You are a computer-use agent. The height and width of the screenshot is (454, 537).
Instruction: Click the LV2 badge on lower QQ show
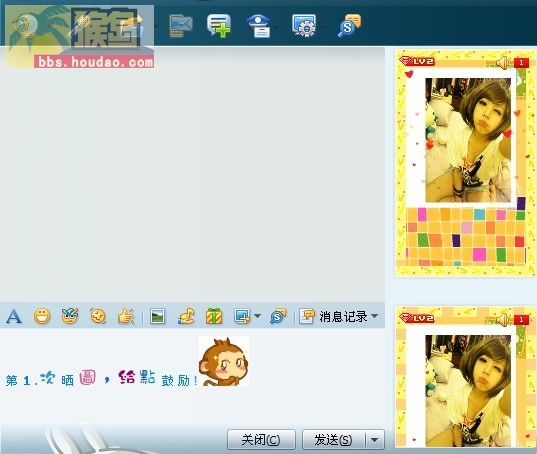pos(417,318)
